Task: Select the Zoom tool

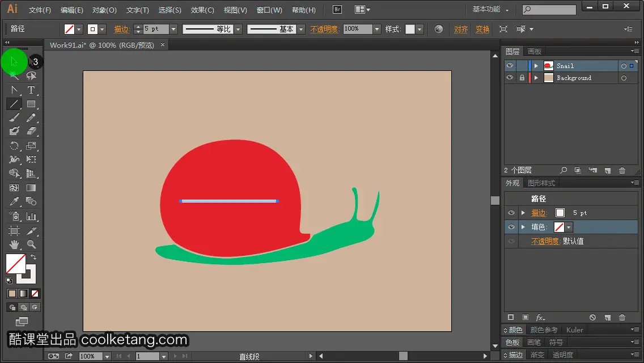Action: [x=31, y=244]
